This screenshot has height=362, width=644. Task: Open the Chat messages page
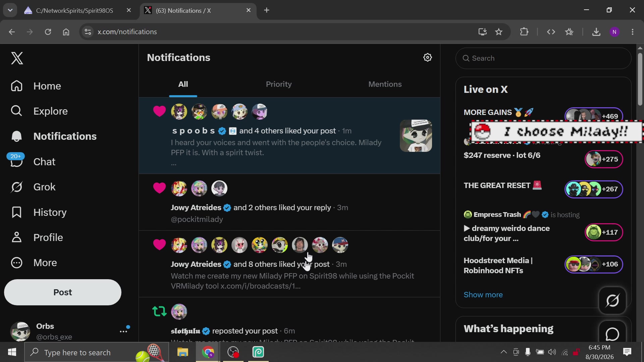pos(33,162)
